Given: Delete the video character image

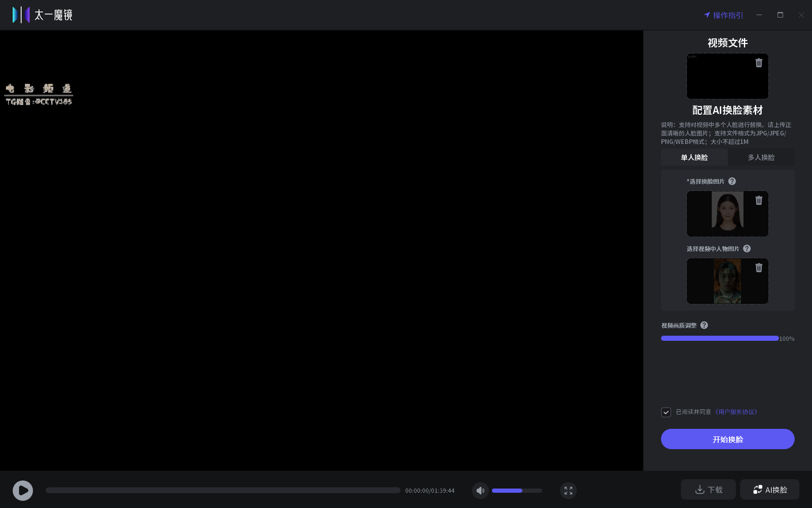Looking at the screenshot, I should 759,268.
